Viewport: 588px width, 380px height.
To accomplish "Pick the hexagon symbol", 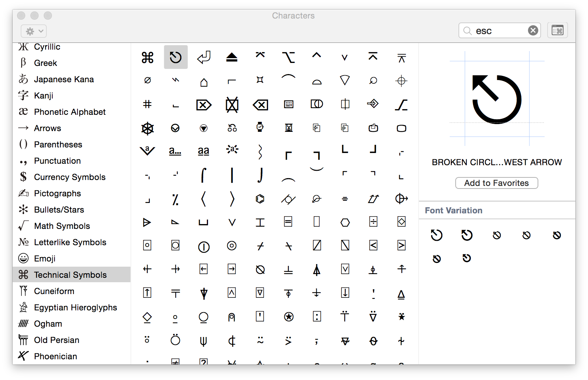I will (345, 222).
